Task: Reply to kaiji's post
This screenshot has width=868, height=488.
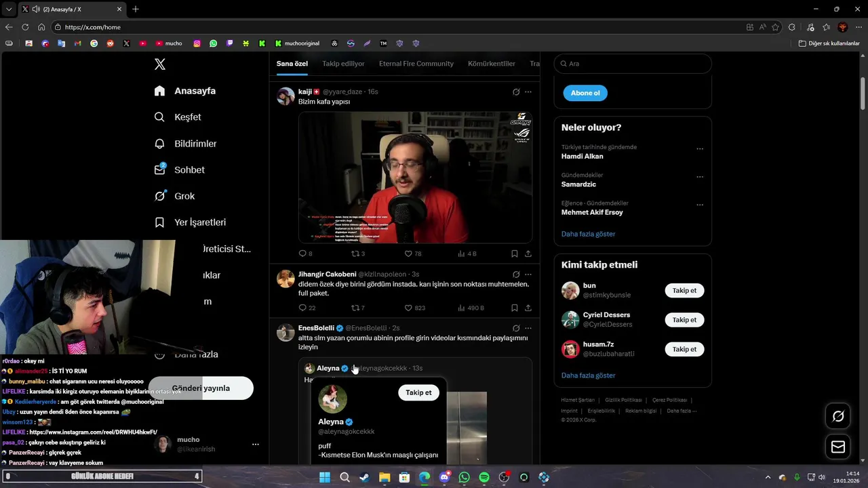Action: click(x=305, y=253)
